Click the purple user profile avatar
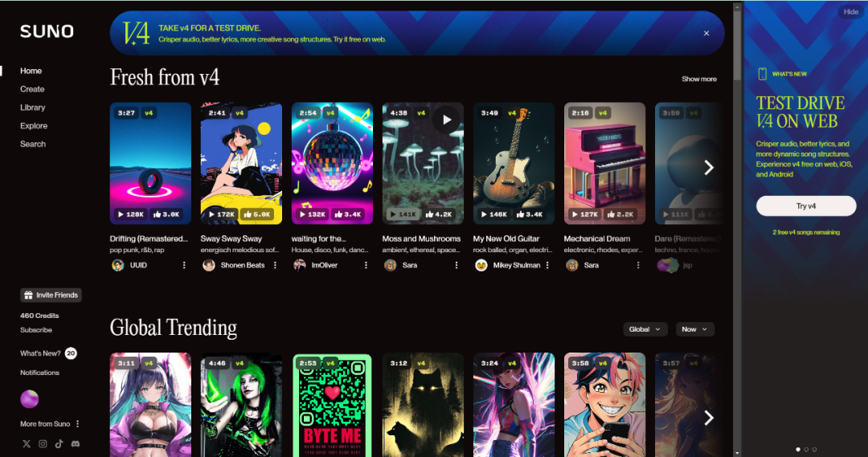This screenshot has width=868, height=457. point(30,399)
